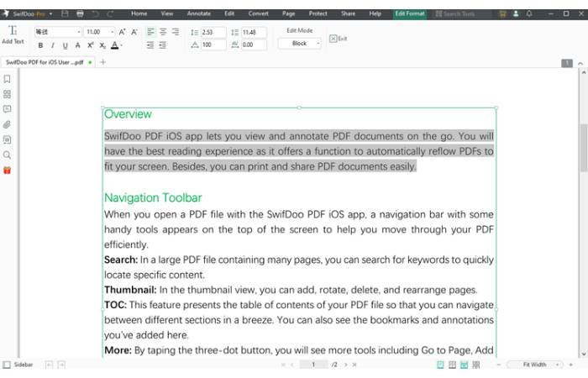The width and height of the screenshot is (588, 378).
Task: Select the Add Text tool
Action: point(13,34)
